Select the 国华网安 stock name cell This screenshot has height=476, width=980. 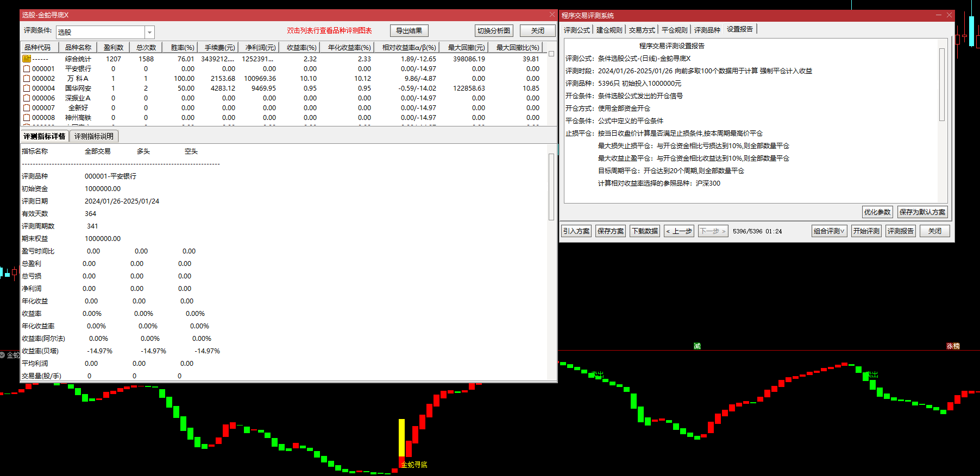78,88
